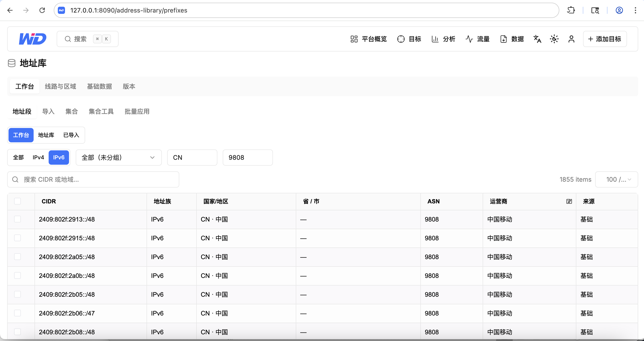Click the 添加目标 button
The height and width of the screenshot is (341, 644).
(605, 39)
